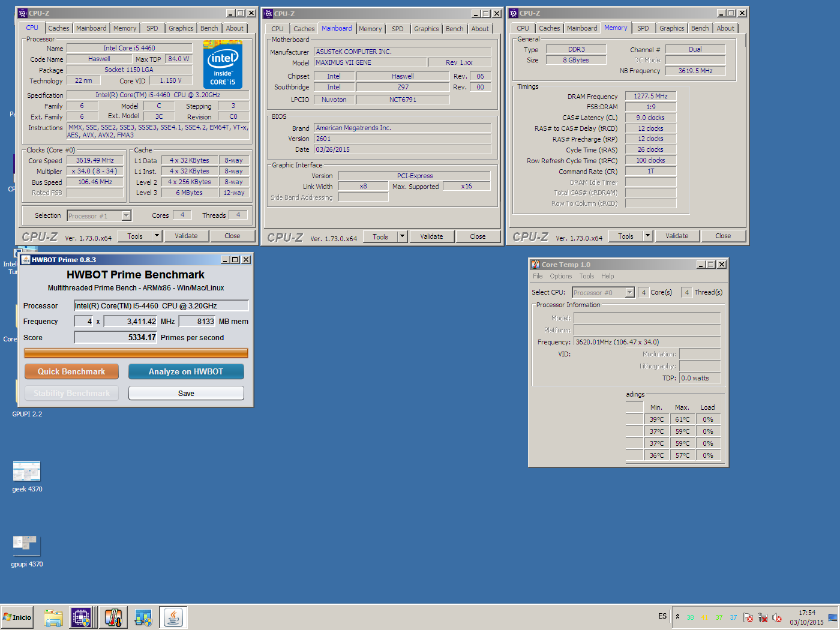Switch to SPD tab in Memory CPU-Z window
This screenshot has height=630, width=840.
(643, 28)
